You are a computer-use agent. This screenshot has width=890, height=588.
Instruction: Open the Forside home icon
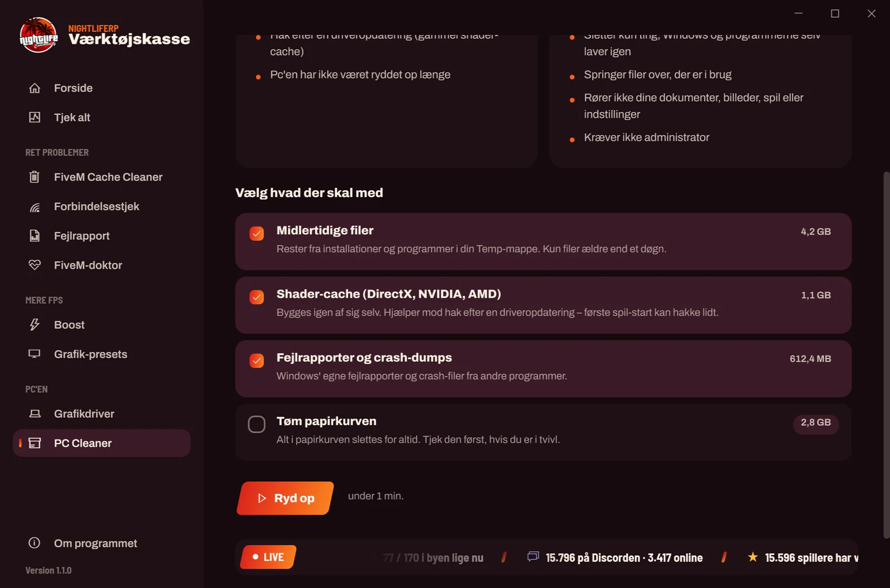point(34,88)
